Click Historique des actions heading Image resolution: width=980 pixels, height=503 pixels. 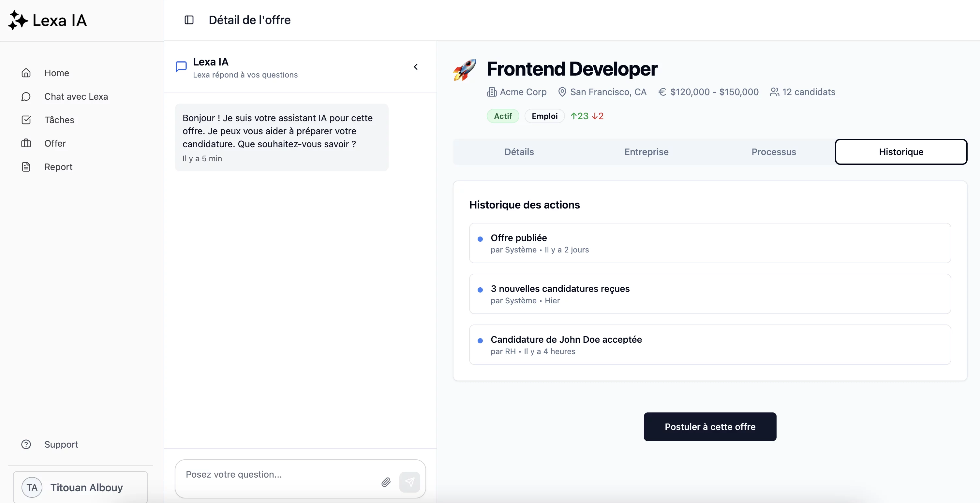click(524, 205)
